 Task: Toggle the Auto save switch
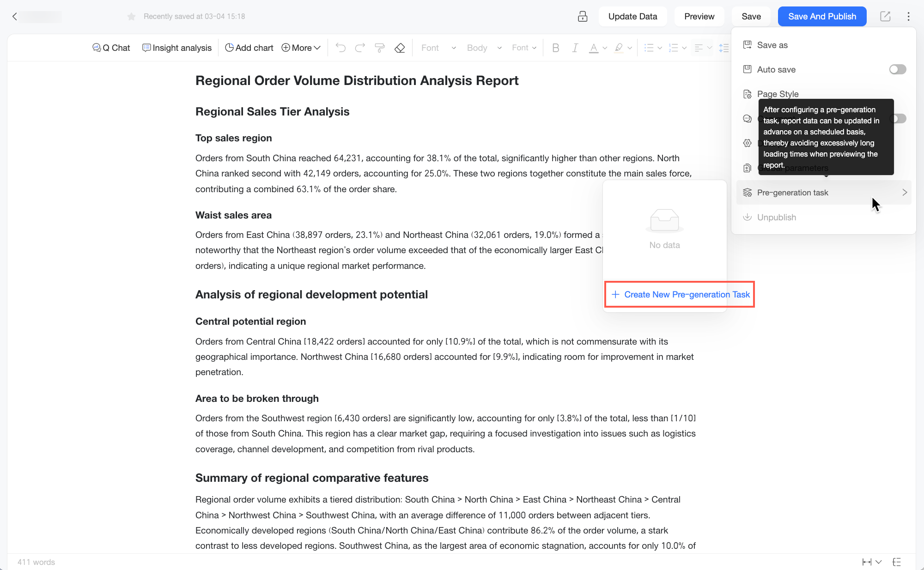(898, 69)
